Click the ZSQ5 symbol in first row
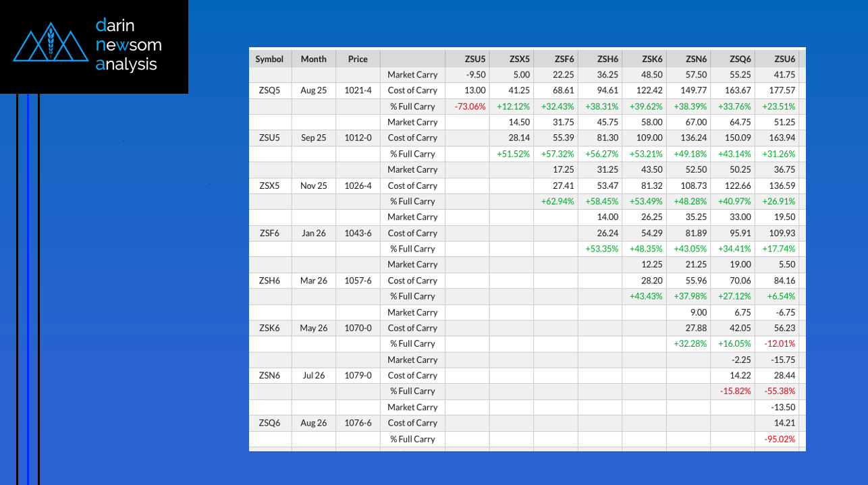The height and width of the screenshot is (485, 868). 269,90
